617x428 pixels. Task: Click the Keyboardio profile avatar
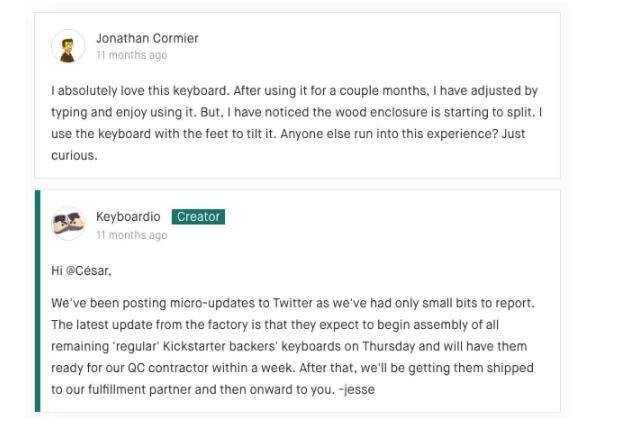(68, 223)
